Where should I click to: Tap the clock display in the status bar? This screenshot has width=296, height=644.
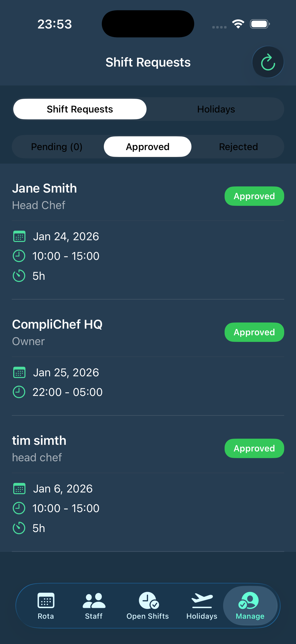[x=54, y=24]
